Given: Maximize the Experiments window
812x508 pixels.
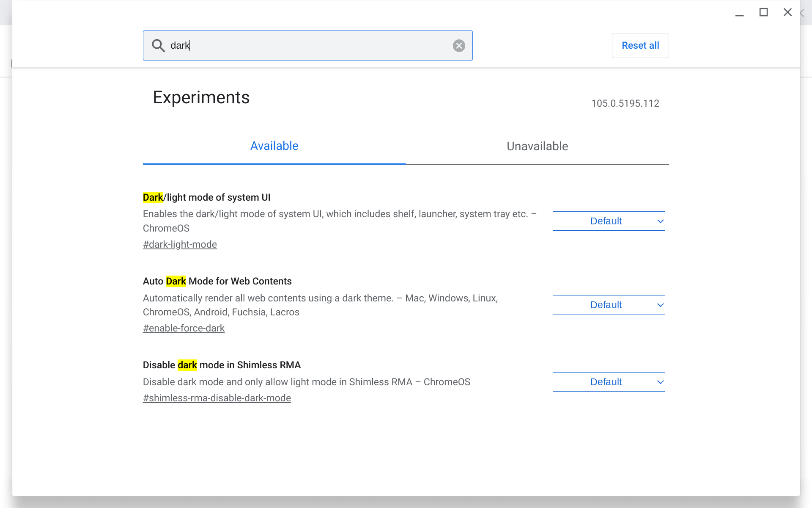Looking at the screenshot, I should 763,13.
